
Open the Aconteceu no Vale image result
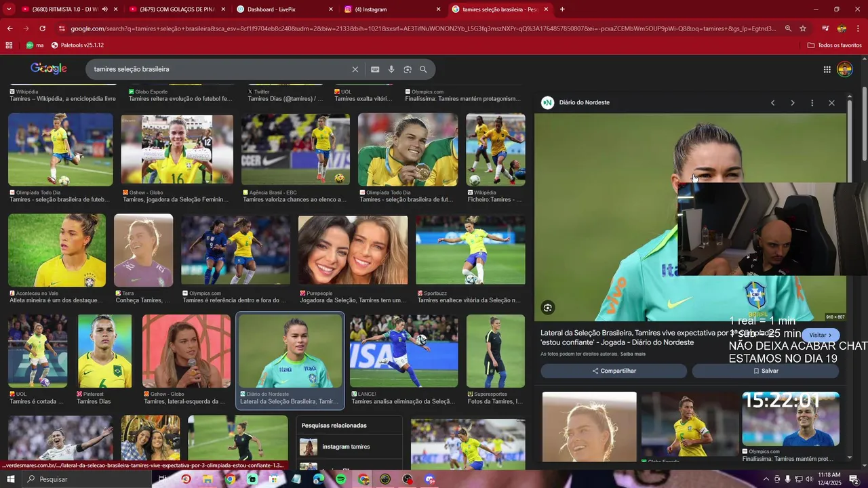click(57, 250)
